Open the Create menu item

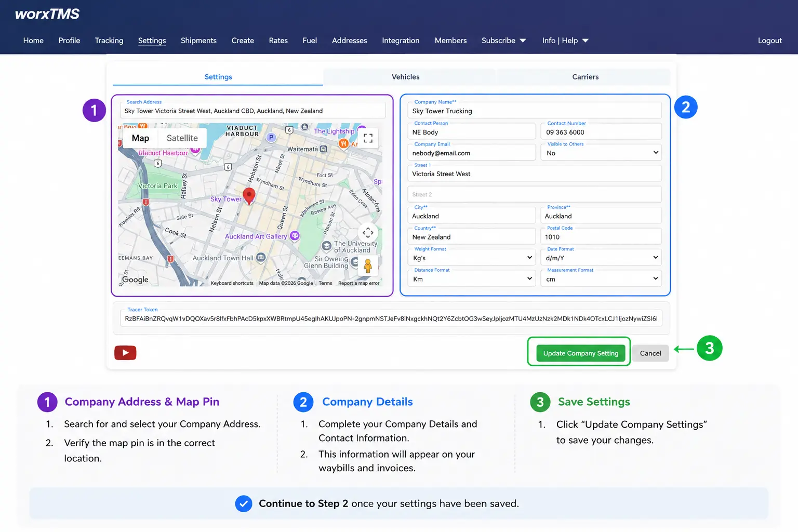(243, 41)
